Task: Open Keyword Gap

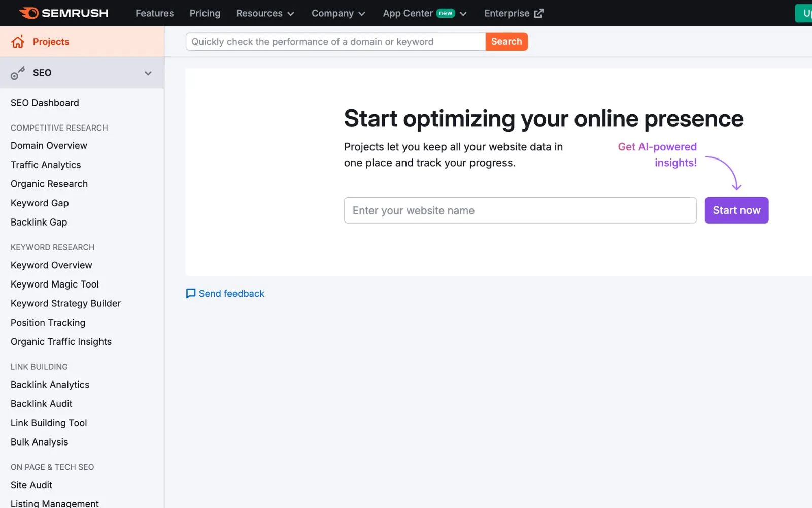Action: [40, 203]
